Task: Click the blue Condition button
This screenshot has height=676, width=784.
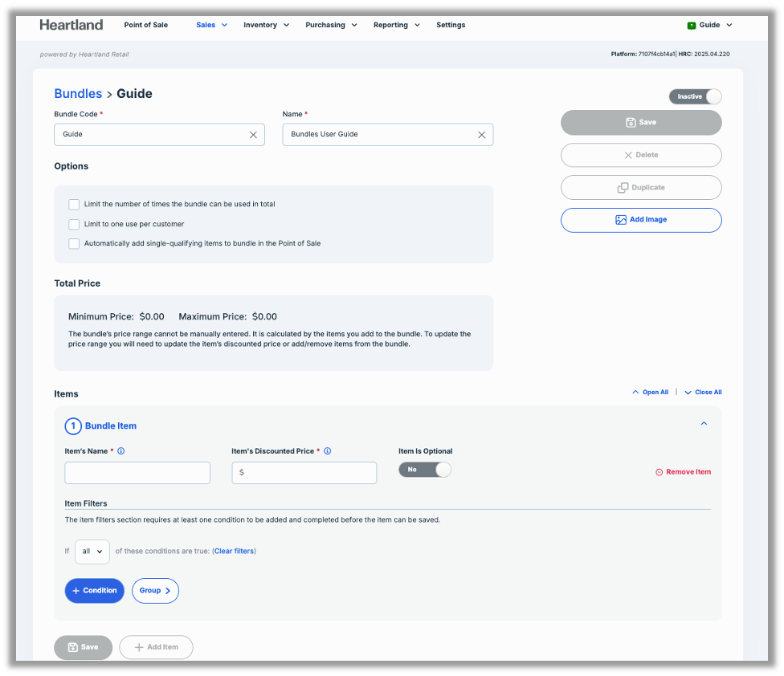Action: [x=95, y=591]
